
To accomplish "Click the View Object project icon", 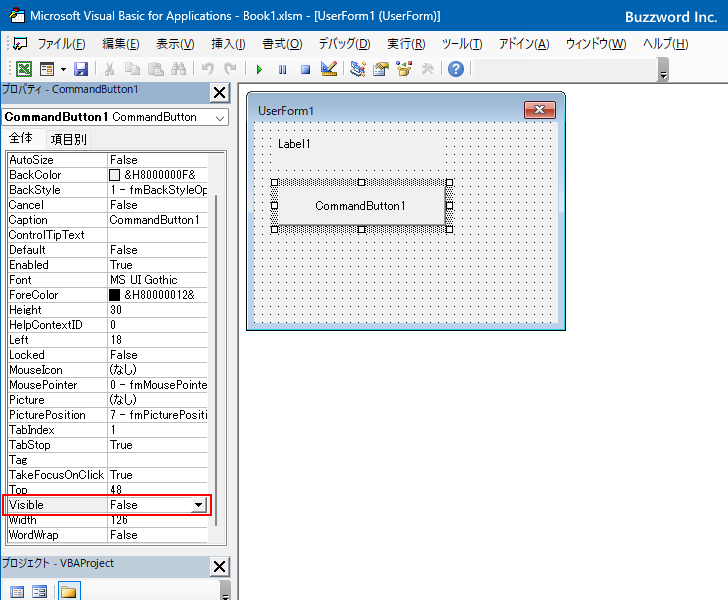I will pos(39,592).
